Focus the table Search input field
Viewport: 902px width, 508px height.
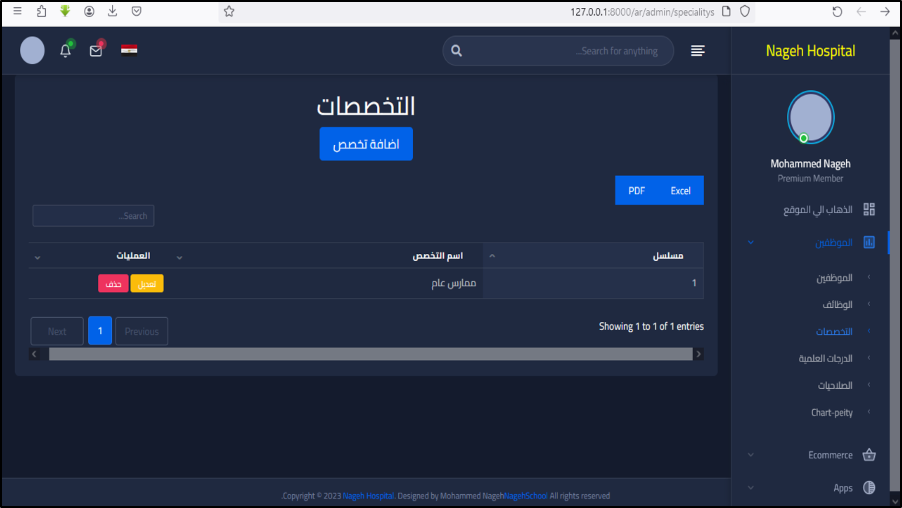[x=93, y=216]
